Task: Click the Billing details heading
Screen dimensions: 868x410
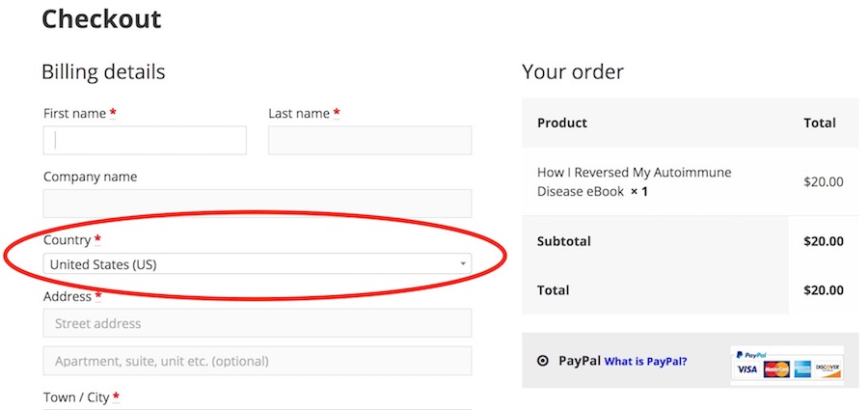Action: [103, 71]
